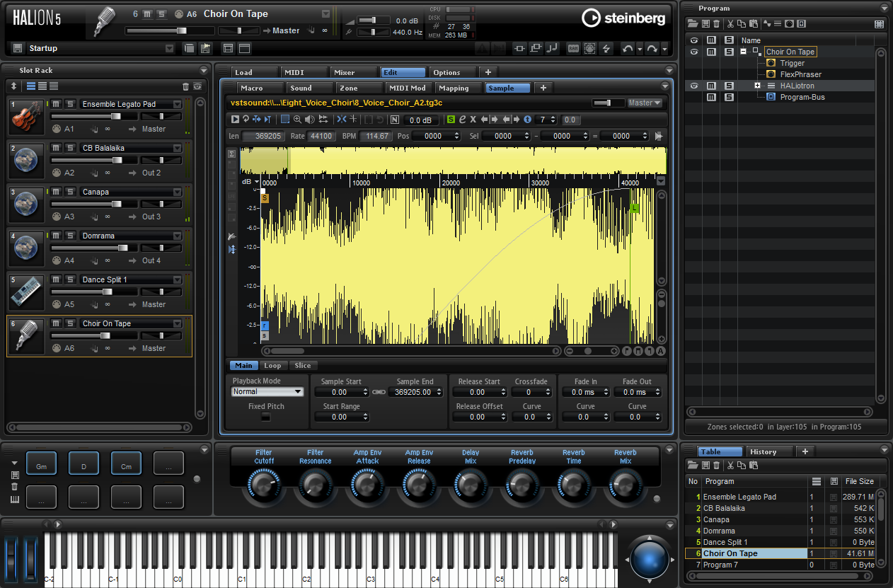Click the Paste icon in Program panel toolbar
This screenshot has height=588, width=893.
tap(753, 24)
